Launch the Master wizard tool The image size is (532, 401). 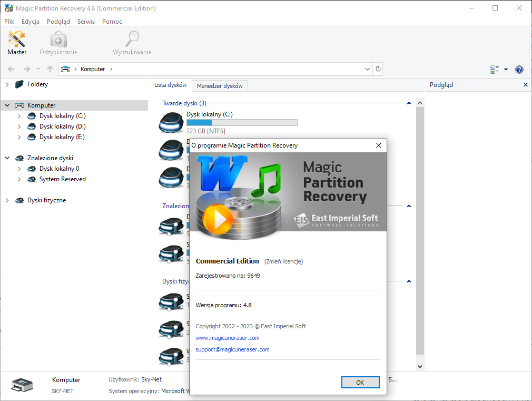17,43
